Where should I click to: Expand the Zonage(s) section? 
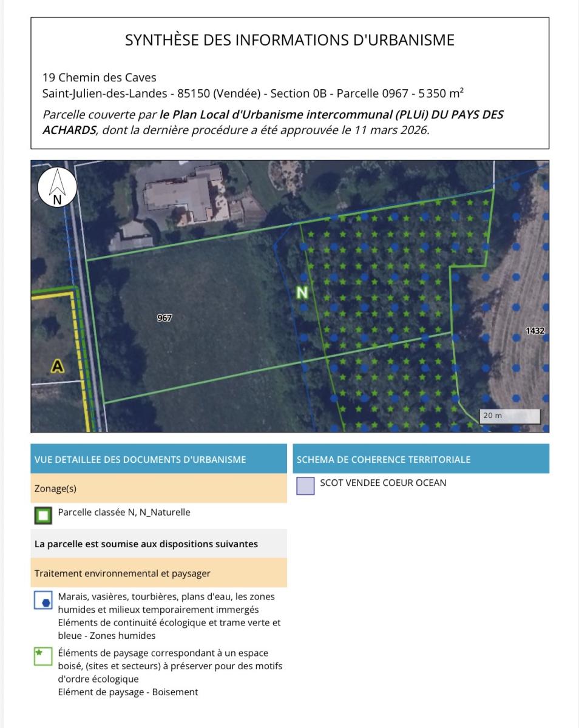pyautogui.click(x=158, y=488)
